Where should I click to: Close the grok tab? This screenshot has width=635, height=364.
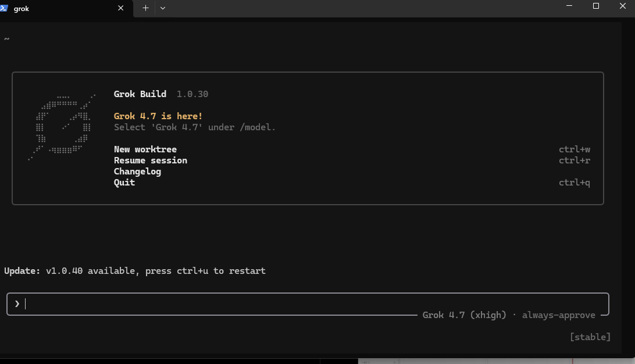121,8
